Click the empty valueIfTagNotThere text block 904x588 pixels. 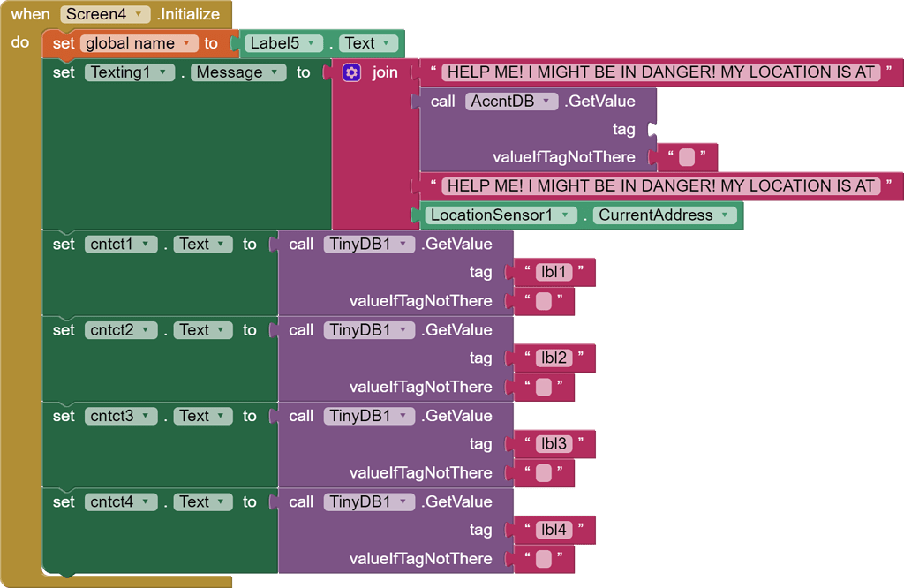[689, 157]
